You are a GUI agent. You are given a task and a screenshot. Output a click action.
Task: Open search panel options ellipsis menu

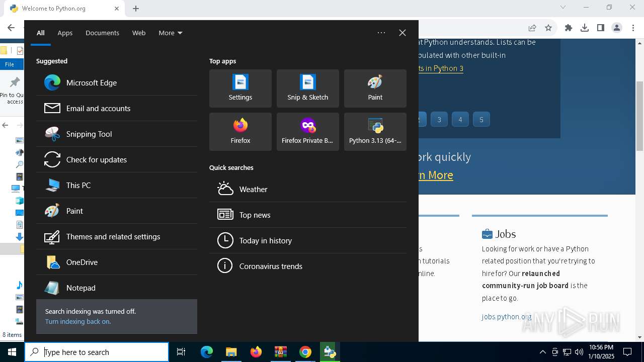tap(381, 33)
